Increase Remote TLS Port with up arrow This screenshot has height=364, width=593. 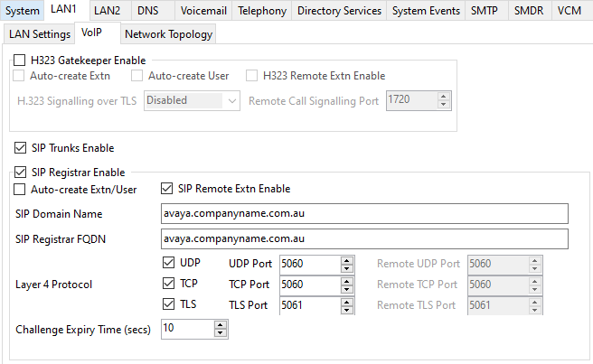pos(535,302)
